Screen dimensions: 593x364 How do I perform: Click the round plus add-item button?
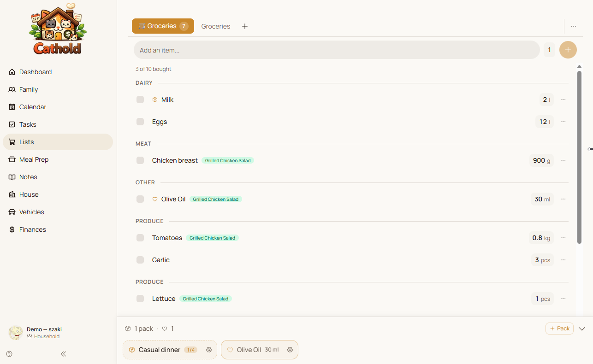click(x=568, y=50)
